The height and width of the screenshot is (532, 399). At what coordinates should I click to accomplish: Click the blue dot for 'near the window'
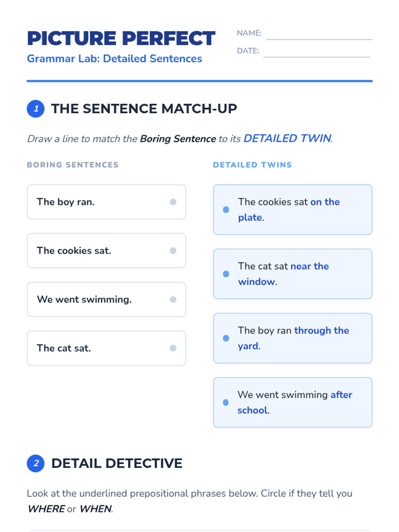[x=226, y=274]
